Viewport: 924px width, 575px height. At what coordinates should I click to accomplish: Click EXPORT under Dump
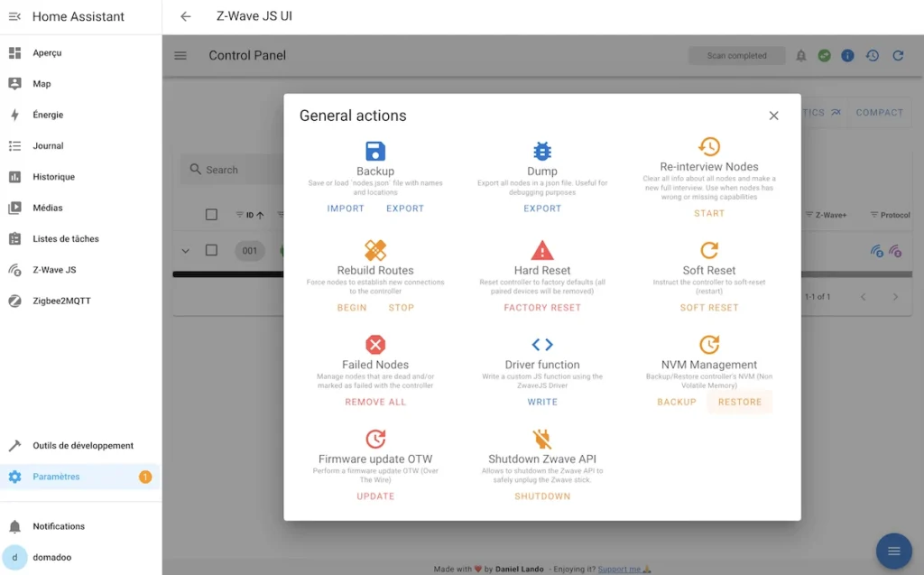point(542,209)
